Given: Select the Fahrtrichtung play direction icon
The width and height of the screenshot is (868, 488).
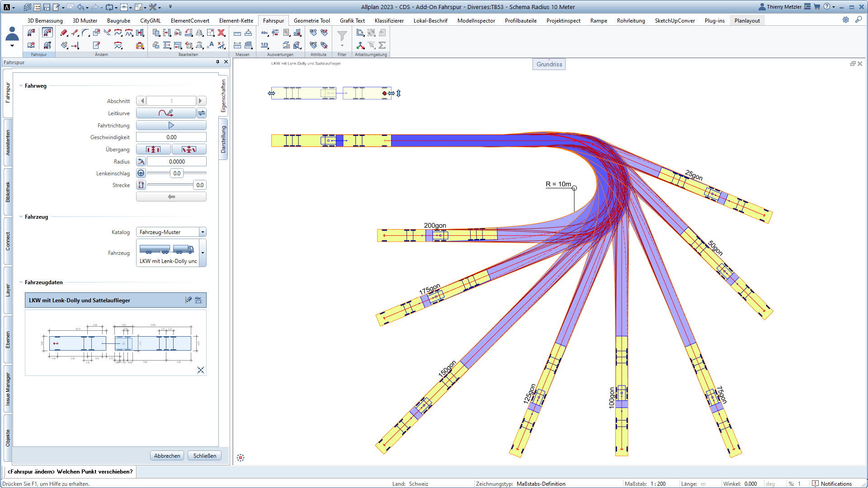Looking at the screenshot, I should tap(171, 125).
